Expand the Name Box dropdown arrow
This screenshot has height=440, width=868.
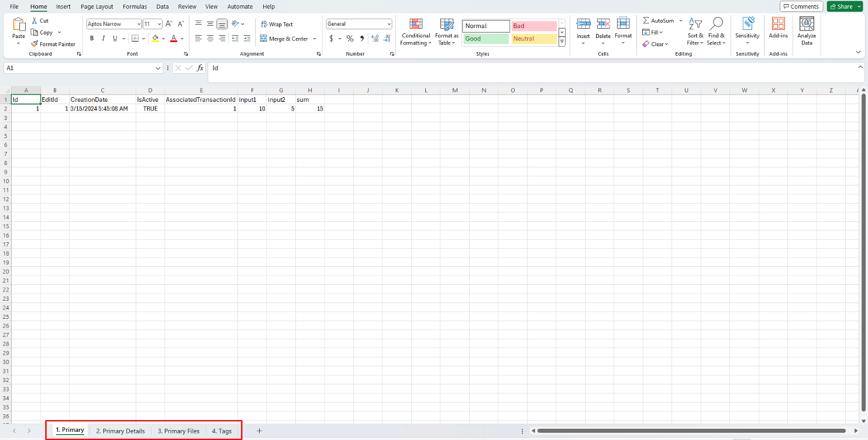tap(158, 68)
